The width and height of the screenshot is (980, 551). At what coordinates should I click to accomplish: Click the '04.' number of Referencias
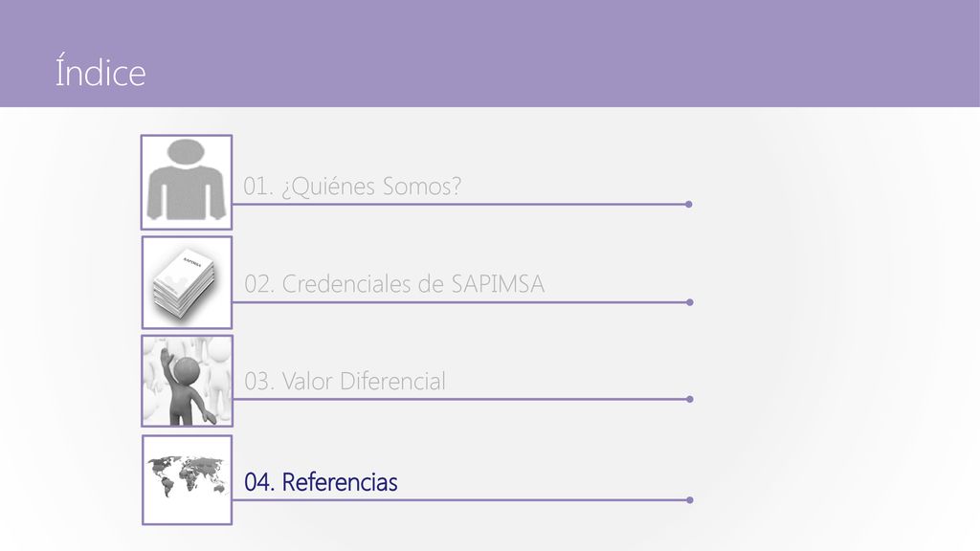click(x=259, y=482)
